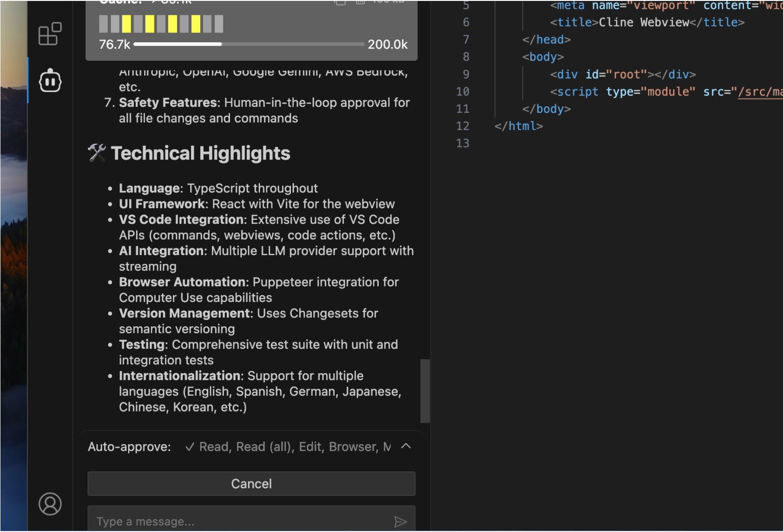Click line number 10 in the editor gutter
This screenshot has width=783, height=532.
pos(462,92)
